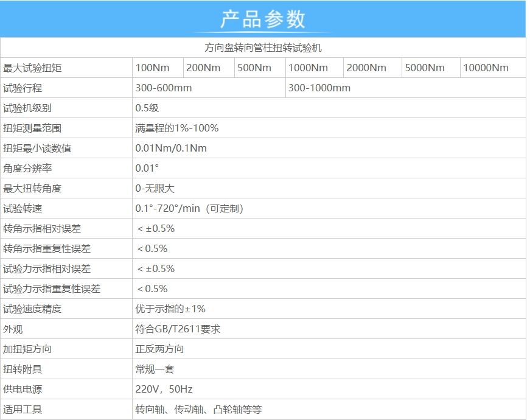Click the 产品参数 header banner
This screenshot has width=530, height=420.
[263, 19]
